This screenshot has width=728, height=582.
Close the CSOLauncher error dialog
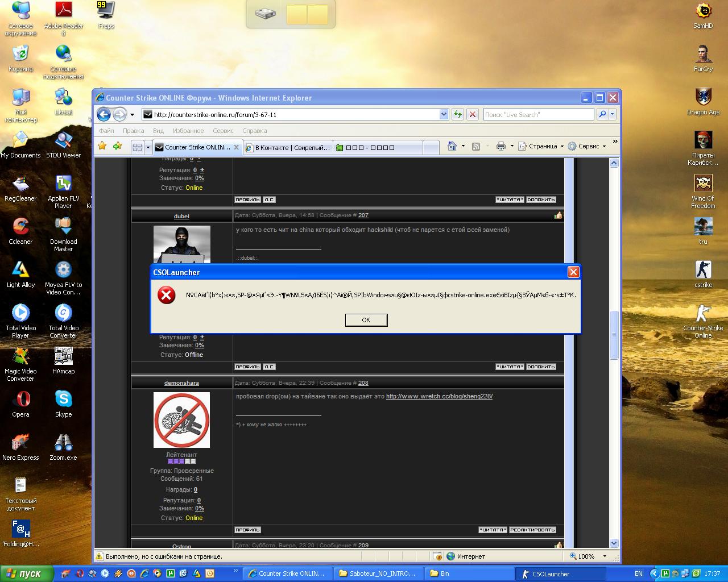[573, 272]
